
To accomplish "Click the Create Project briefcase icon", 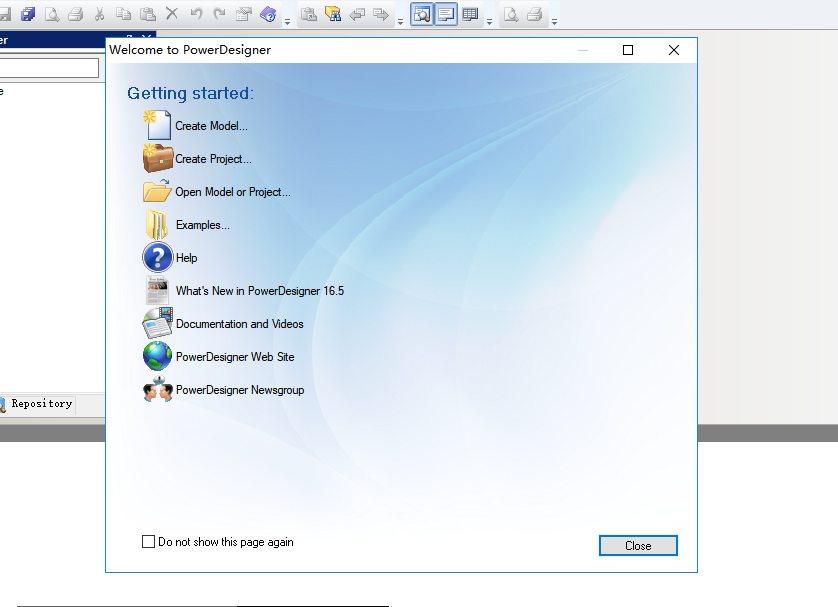I will point(158,158).
